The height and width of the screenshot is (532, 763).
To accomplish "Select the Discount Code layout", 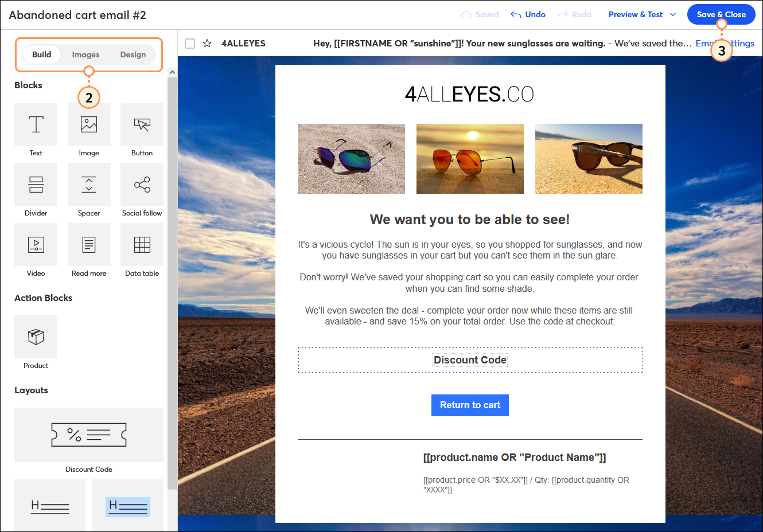I will point(89,435).
